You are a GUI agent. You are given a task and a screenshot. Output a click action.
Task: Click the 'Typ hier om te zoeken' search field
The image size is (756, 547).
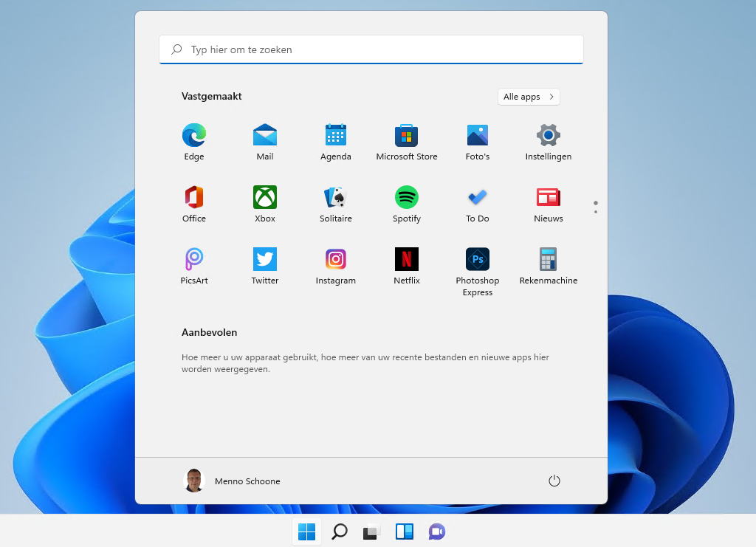coord(371,49)
